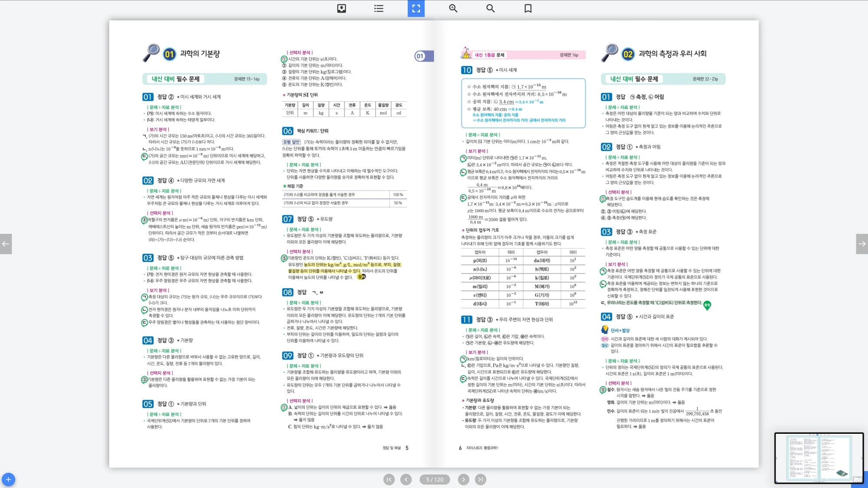Click the 5 / 120 page indicator
The height and width of the screenshot is (488, 868).
click(x=434, y=479)
